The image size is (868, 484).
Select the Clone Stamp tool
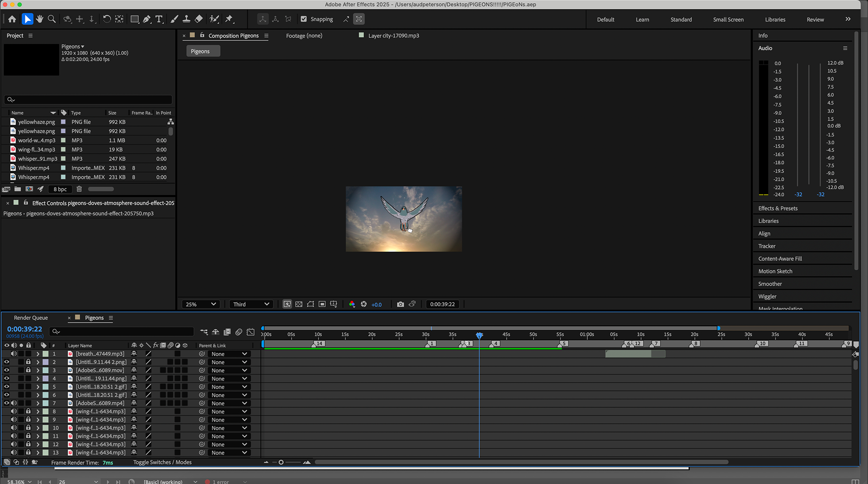coord(186,19)
